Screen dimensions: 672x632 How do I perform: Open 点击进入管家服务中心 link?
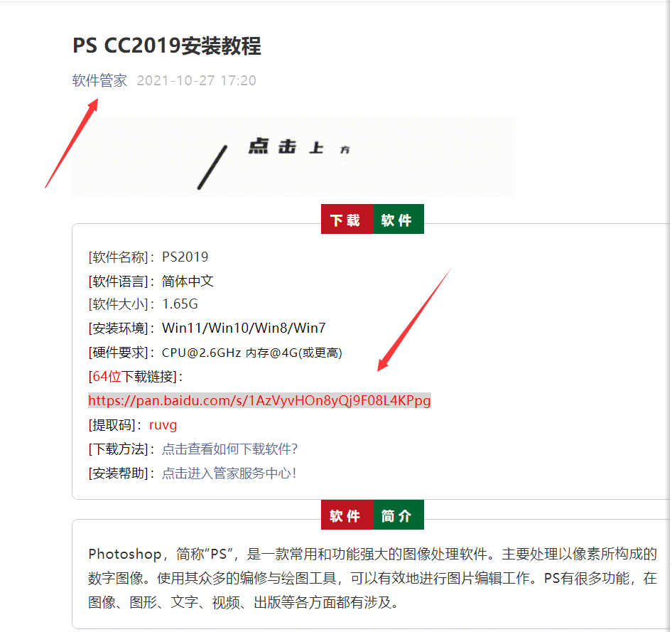[x=229, y=473]
